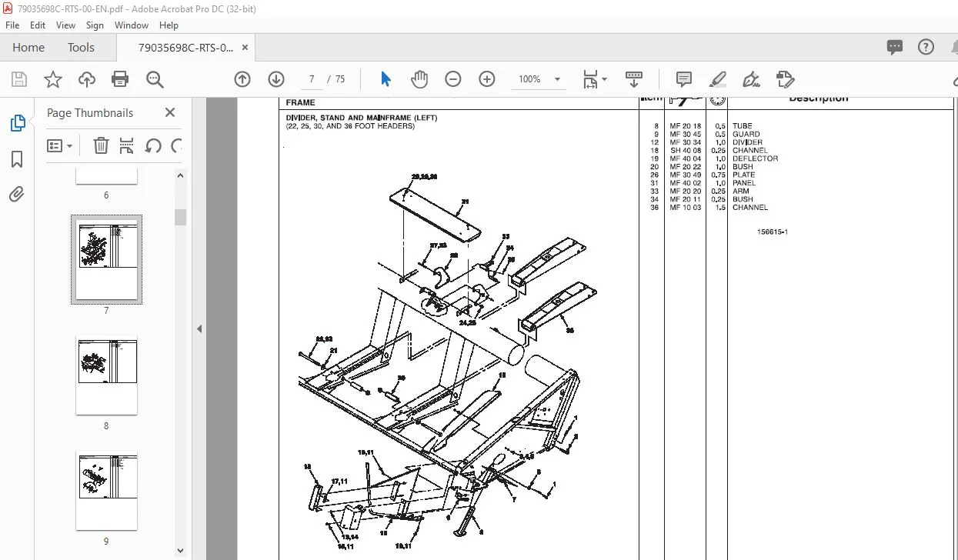Open the Help question mark icon
Screen dimensions: 958x560
(x=926, y=47)
